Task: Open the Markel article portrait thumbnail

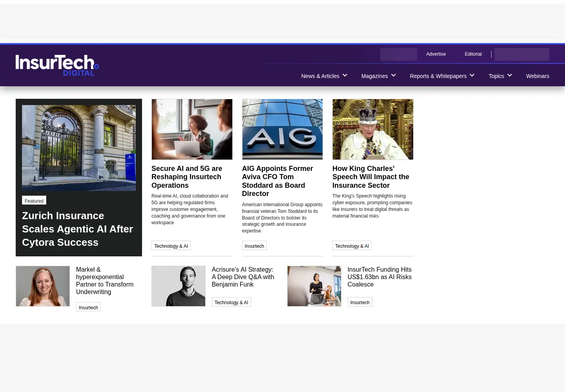Action: point(43,286)
